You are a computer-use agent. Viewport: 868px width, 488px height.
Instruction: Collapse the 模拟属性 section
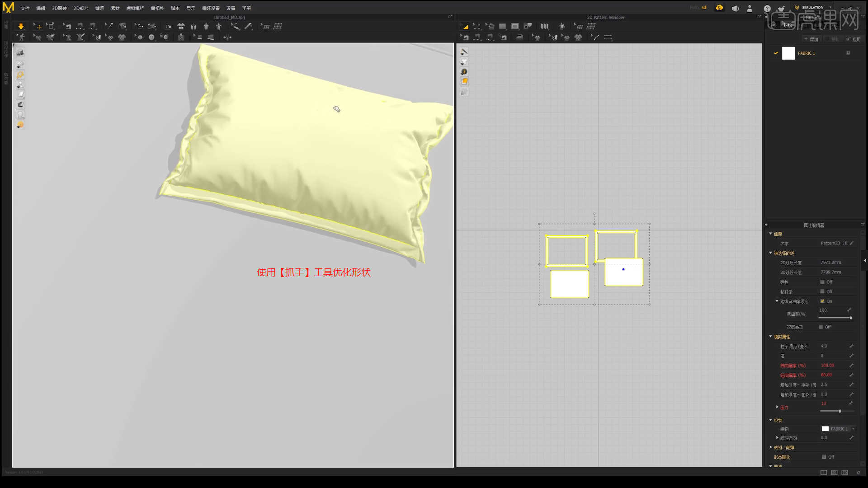(x=771, y=337)
